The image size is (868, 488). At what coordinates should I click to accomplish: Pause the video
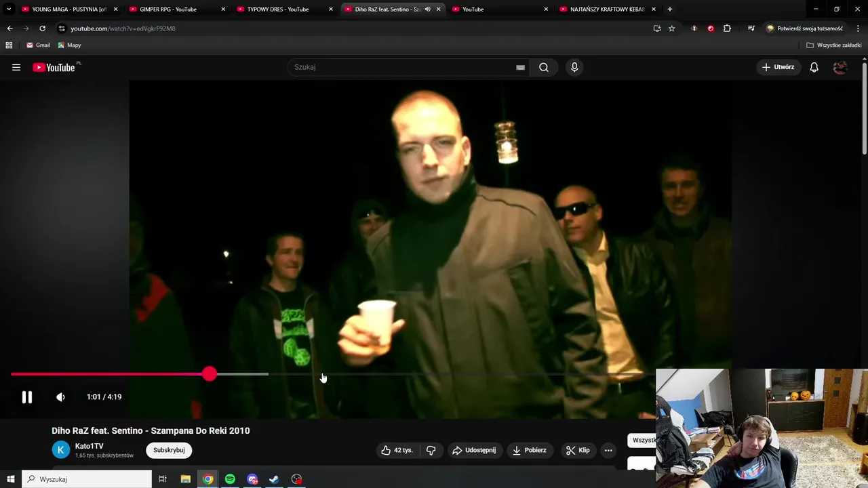pos(27,397)
